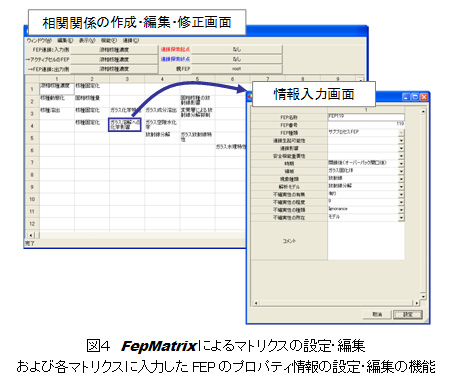Image resolution: width=454 pixels, height=382 pixels.
Task: Click the 取消 button in the info dialog
Action: 377,314
